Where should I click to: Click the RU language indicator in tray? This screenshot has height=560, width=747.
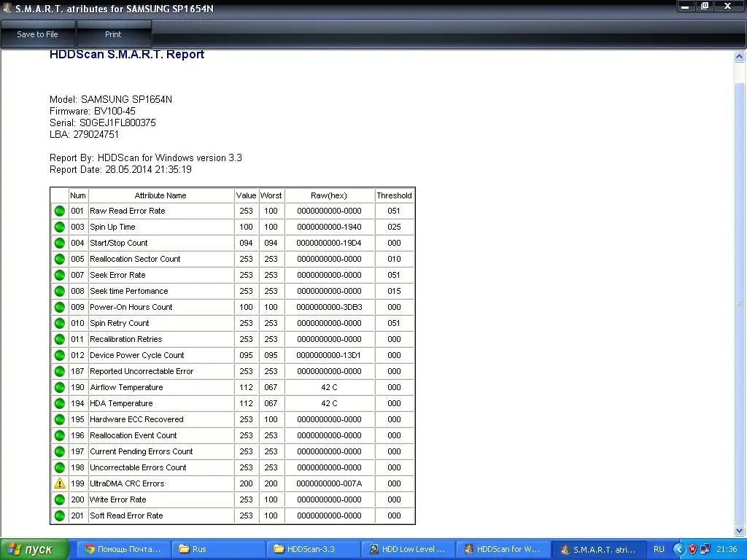[x=659, y=549]
